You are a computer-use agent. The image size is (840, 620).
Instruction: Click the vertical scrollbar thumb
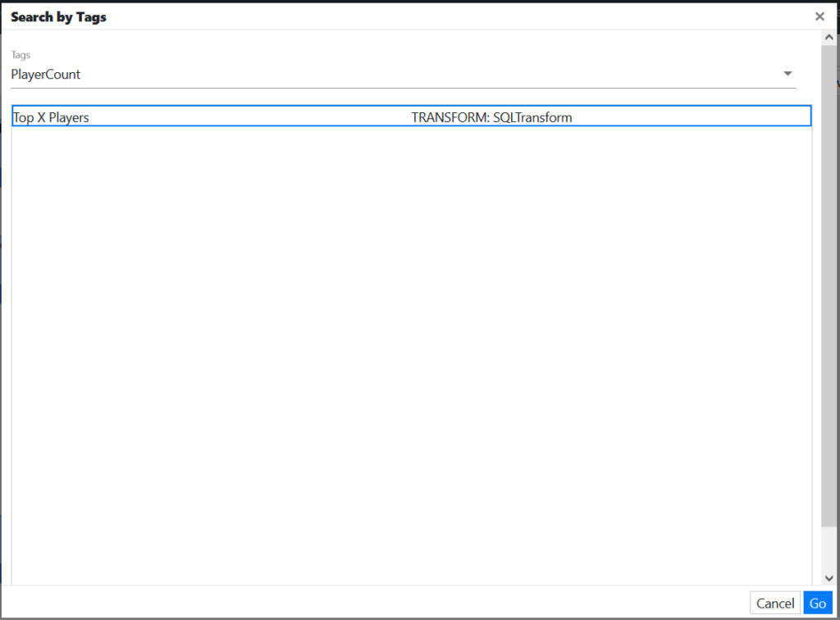[x=829, y=286]
